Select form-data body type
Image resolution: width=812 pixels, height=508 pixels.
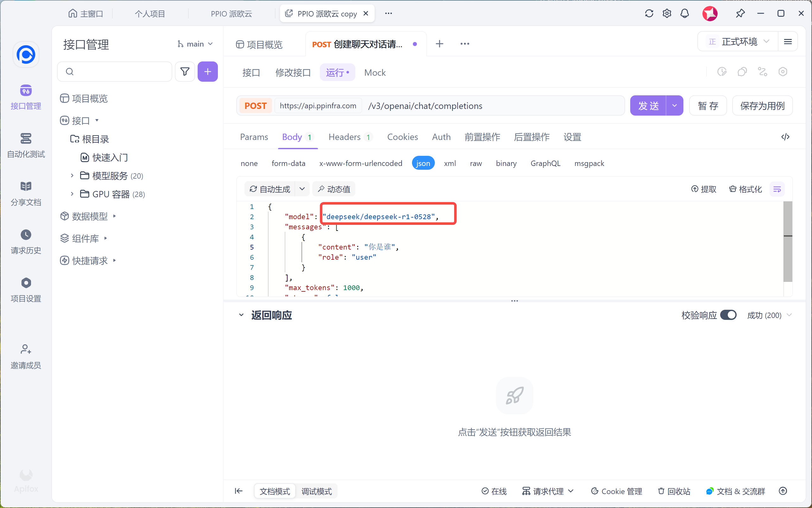288,163
